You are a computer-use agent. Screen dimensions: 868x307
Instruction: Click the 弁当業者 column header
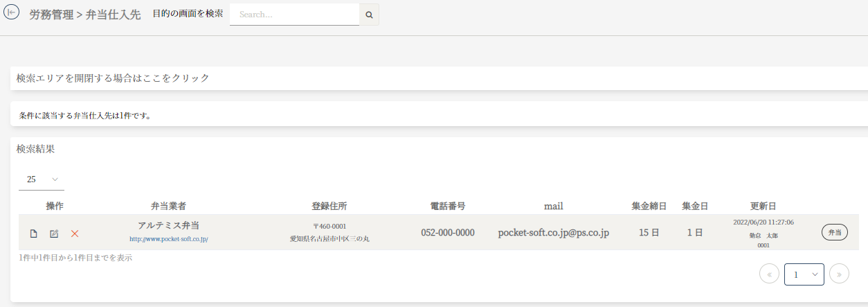pyautogui.click(x=168, y=206)
